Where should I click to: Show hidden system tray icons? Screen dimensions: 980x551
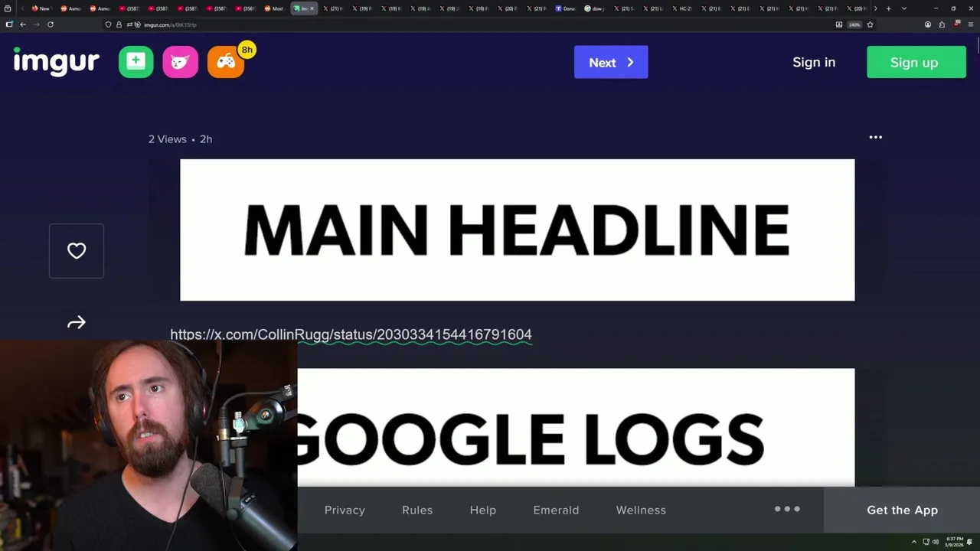(x=913, y=542)
